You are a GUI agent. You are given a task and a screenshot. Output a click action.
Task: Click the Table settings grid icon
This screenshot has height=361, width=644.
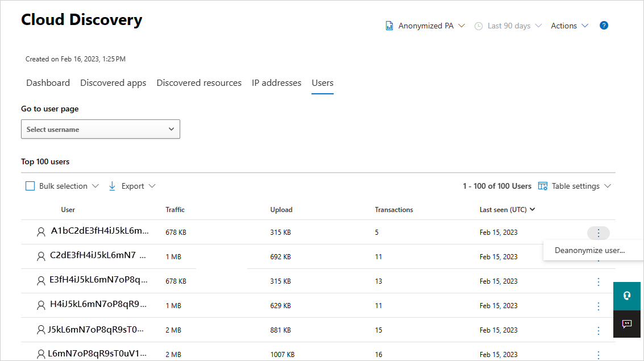tap(543, 186)
